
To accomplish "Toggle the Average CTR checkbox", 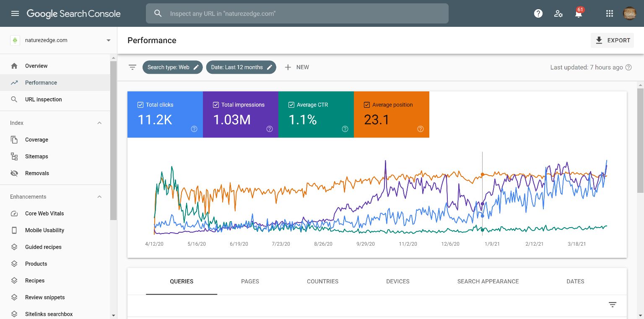I will coord(291,105).
